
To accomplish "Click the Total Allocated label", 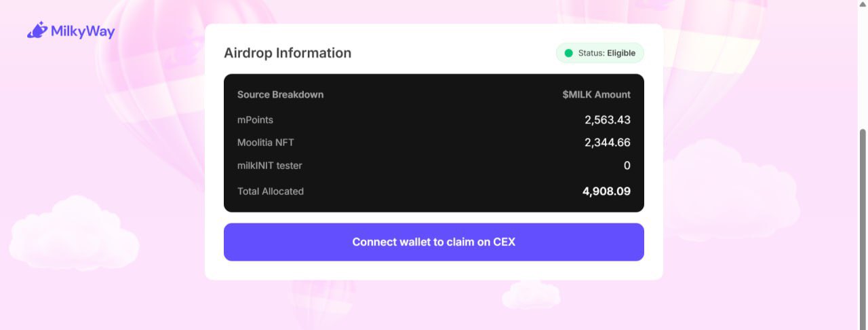I will [271, 191].
